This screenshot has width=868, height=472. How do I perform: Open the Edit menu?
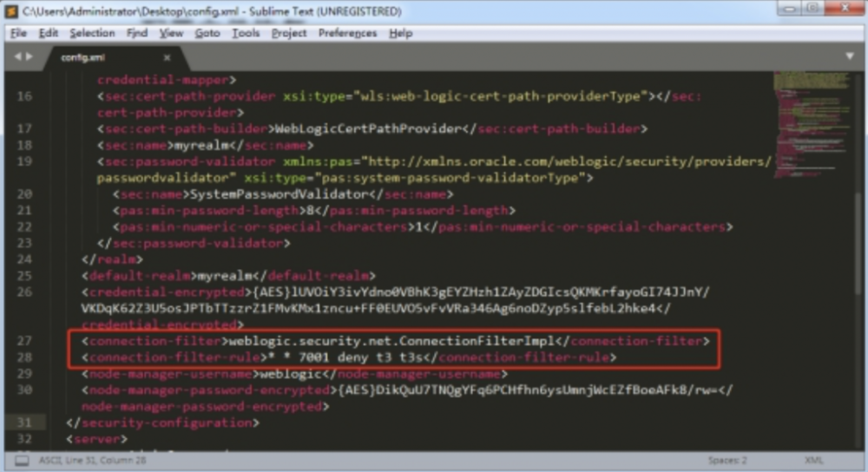click(x=48, y=33)
